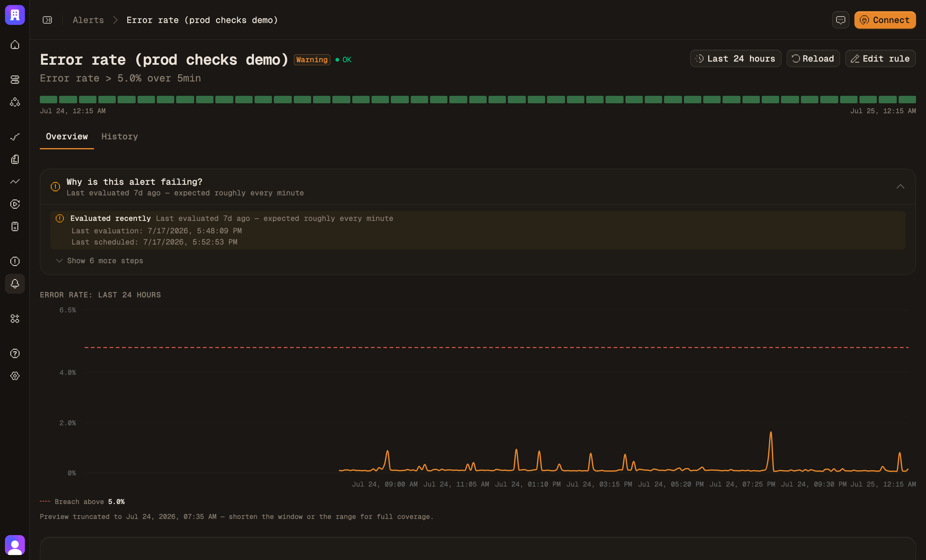This screenshot has width=926, height=560.
Task: Open the line-chart metrics sidebar icon
Action: (15, 181)
